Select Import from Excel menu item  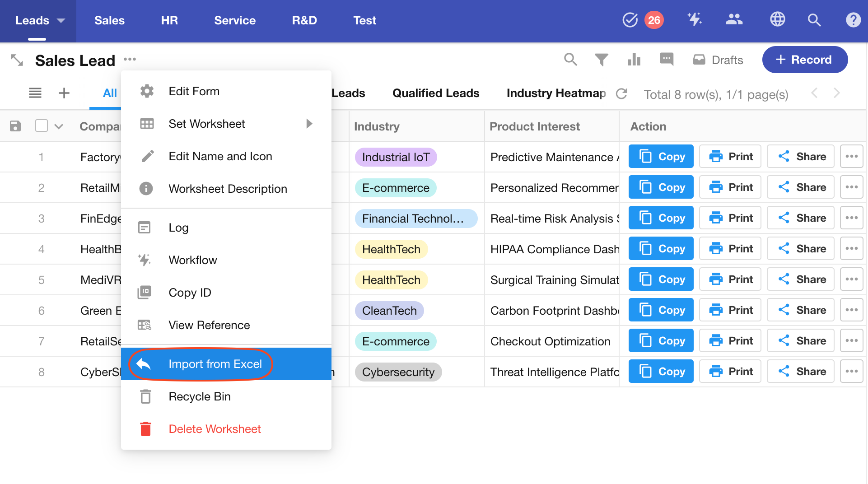click(215, 364)
